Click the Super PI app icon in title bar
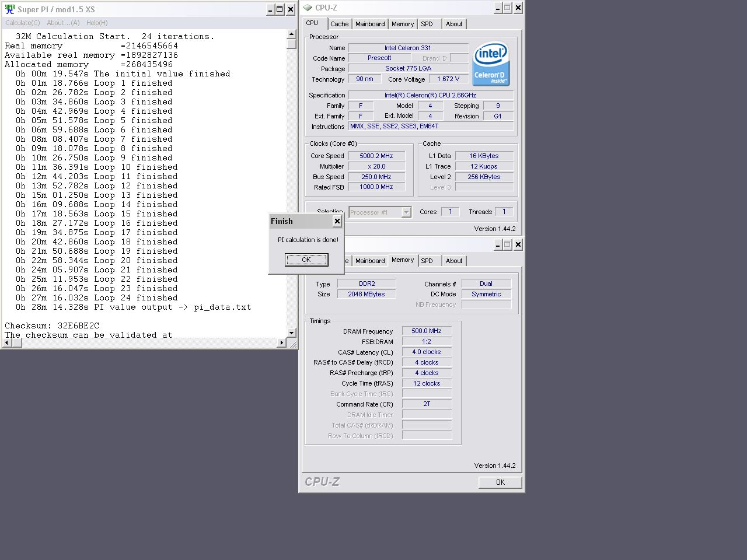Viewport: 747px width, 560px height. (x=10, y=9)
